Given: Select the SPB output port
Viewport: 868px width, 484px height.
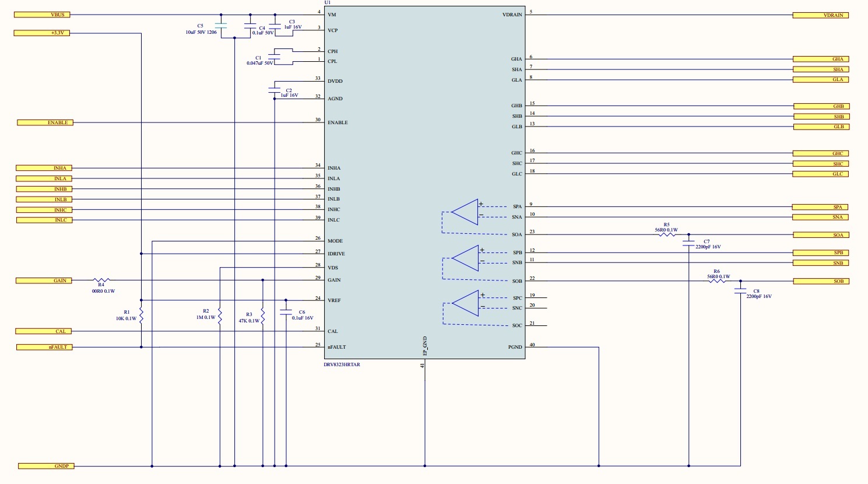Looking at the screenshot, I should point(821,252).
